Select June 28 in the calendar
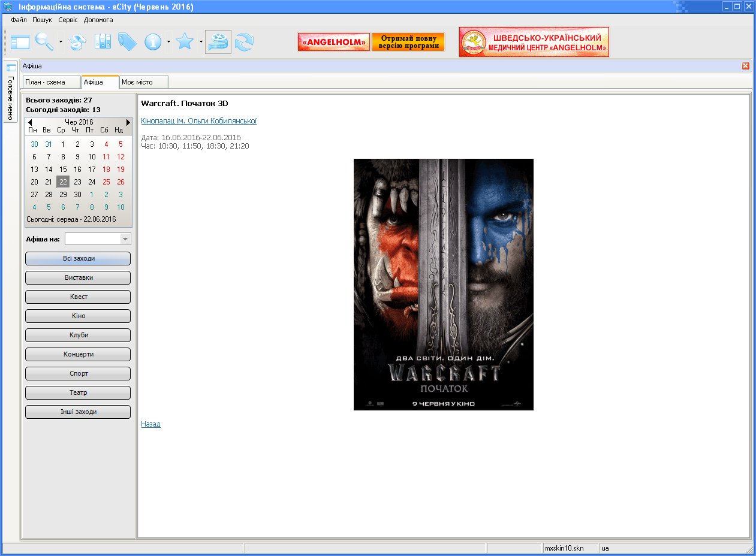The image size is (756, 556). click(49, 194)
